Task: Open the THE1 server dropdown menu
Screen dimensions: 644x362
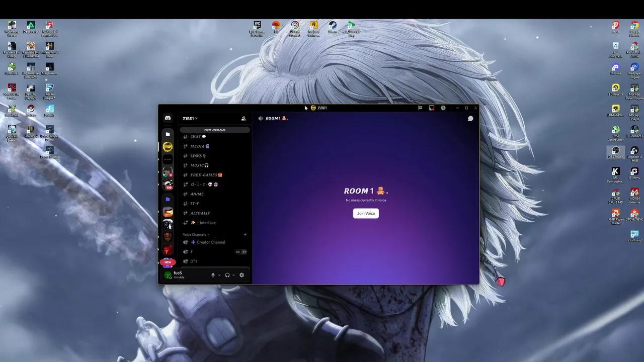Action: [x=190, y=118]
